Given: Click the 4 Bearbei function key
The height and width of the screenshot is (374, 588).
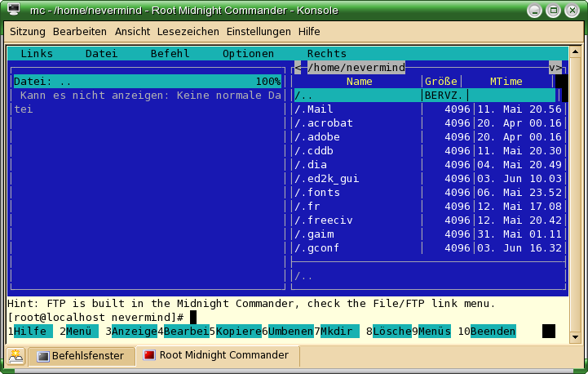Looking at the screenshot, I should tap(183, 332).
